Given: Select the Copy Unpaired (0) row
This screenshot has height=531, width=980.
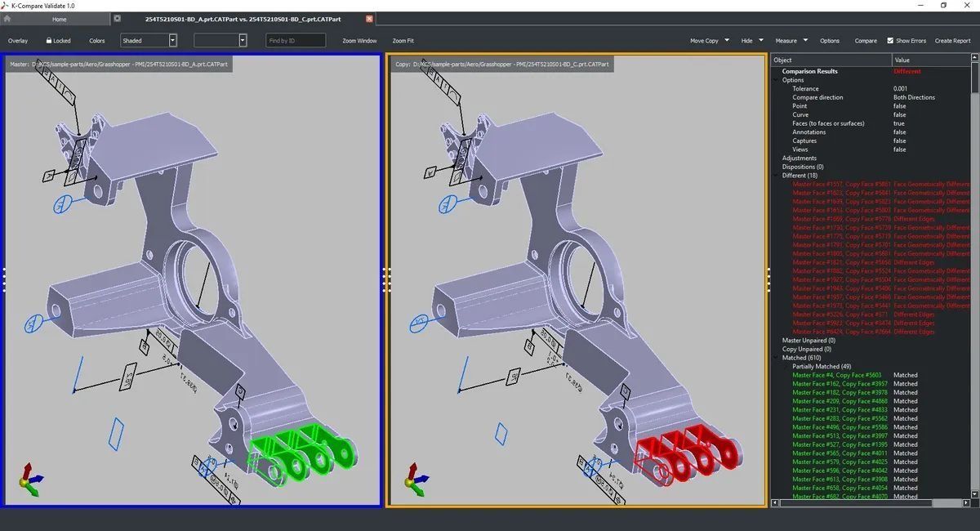Looking at the screenshot, I should 871,349.
